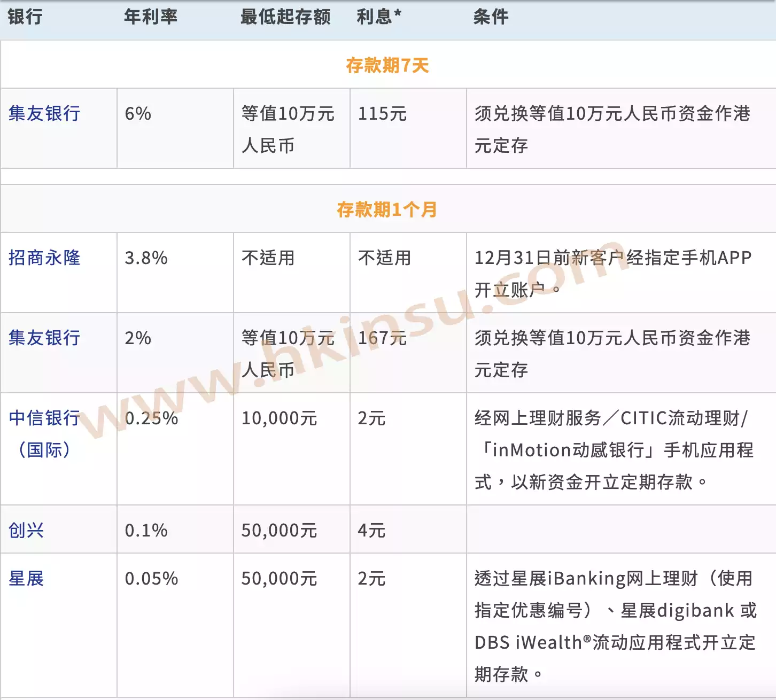Select 等值10万元人民币 in the 2% row
Image resolution: width=776 pixels, height=700 pixels.
288,354
